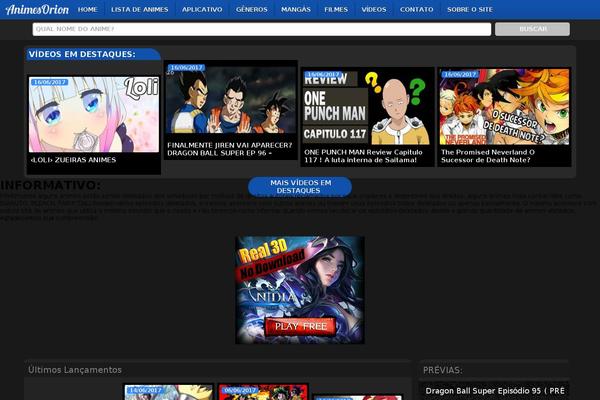Click the FINALMENTE JIREN VAI APARECER title
Image resolution: width=600 pixels, height=400 pixels.
point(230,149)
